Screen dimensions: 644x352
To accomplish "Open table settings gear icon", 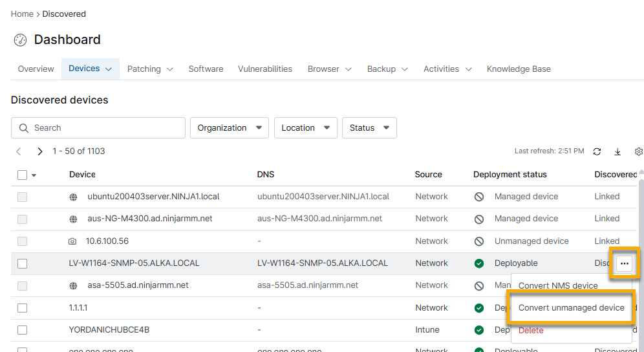I will point(639,151).
